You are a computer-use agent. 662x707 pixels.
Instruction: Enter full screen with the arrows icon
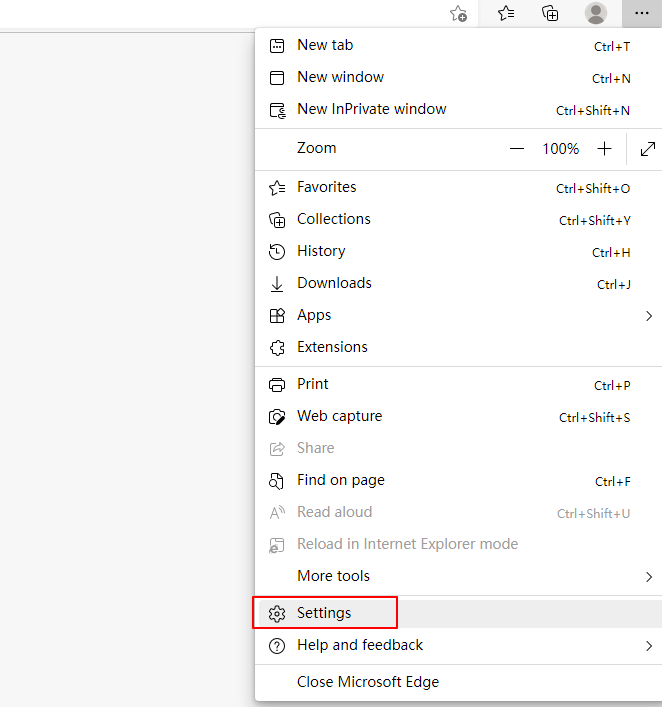click(648, 149)
